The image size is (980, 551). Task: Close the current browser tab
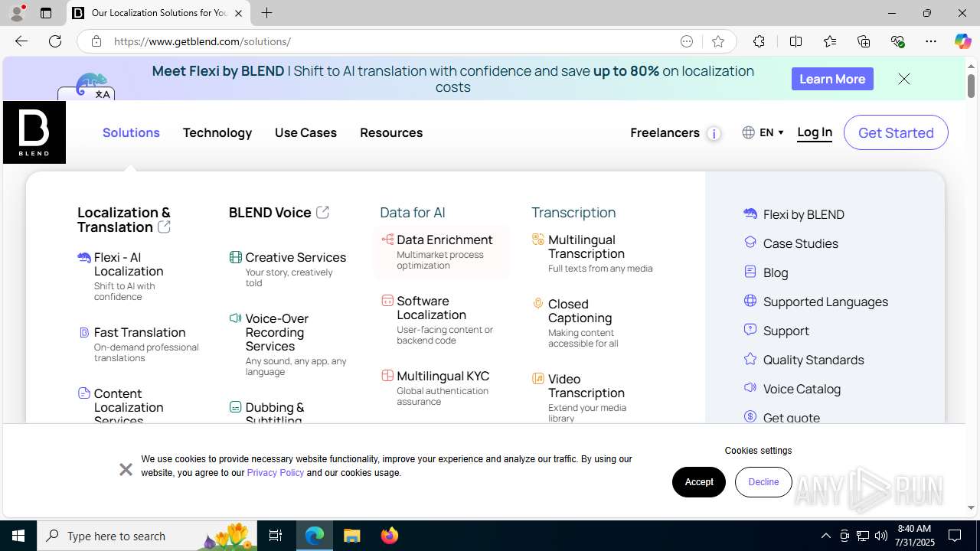pyautogui.click(x=238, y=13)
